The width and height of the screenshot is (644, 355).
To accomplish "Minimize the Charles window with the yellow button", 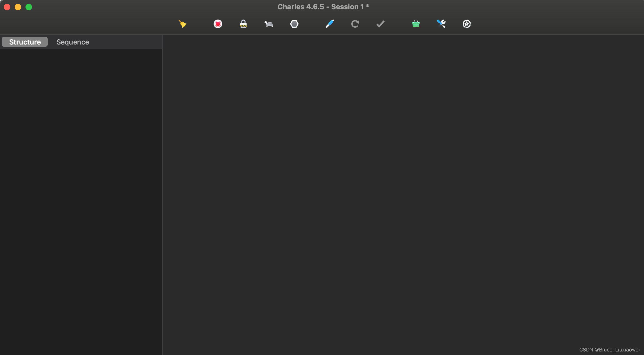I will (x=18, y=7).
